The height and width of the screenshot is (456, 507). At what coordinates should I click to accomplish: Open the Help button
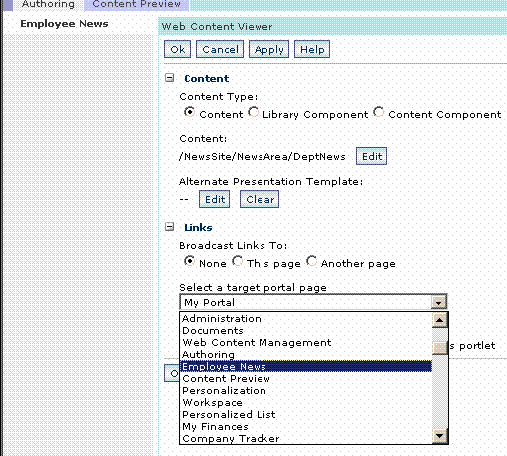[312, 49]
